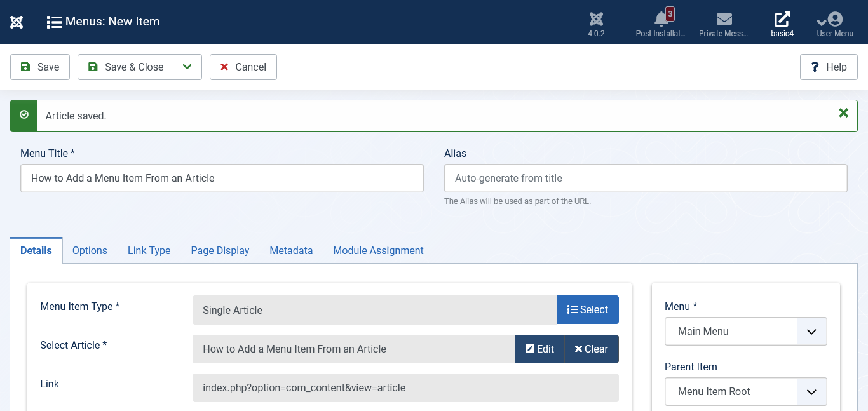Open Private Messages envelope icon

pos(724,20)
